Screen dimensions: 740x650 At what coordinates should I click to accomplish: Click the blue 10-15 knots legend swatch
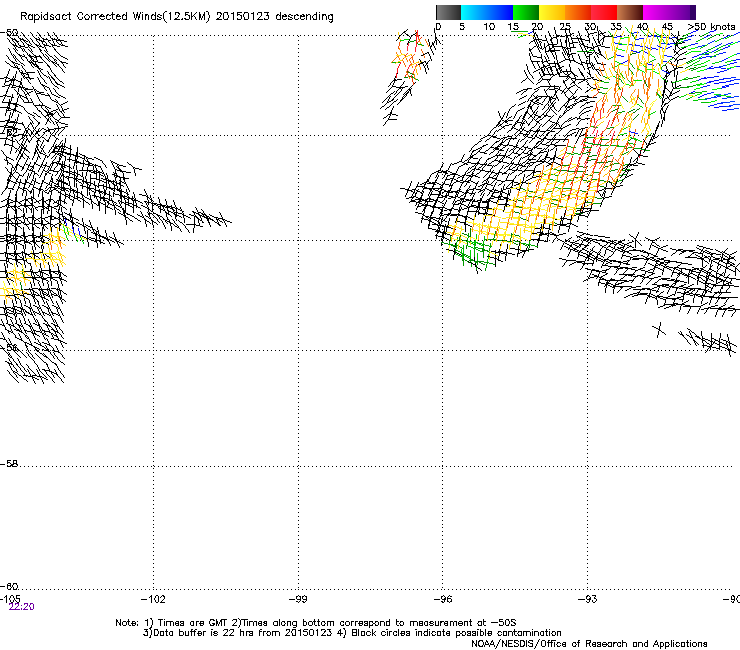500,12
